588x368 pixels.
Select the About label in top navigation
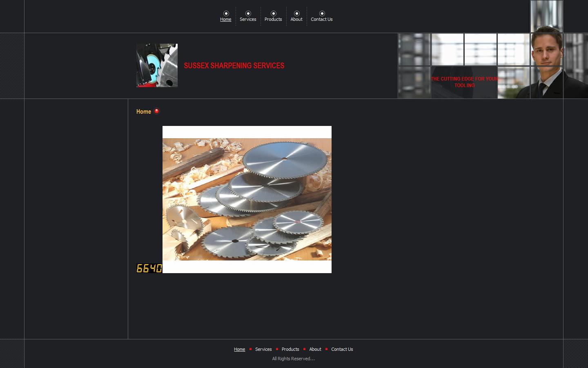pos(296,20)
